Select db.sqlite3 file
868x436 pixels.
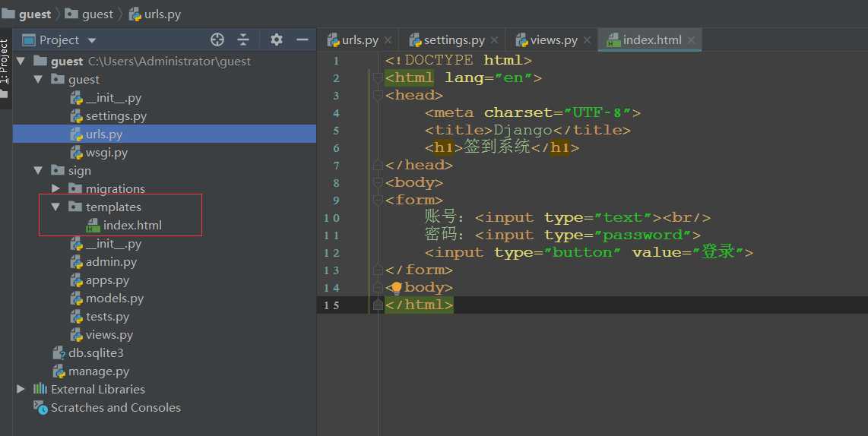pos(96,353)
